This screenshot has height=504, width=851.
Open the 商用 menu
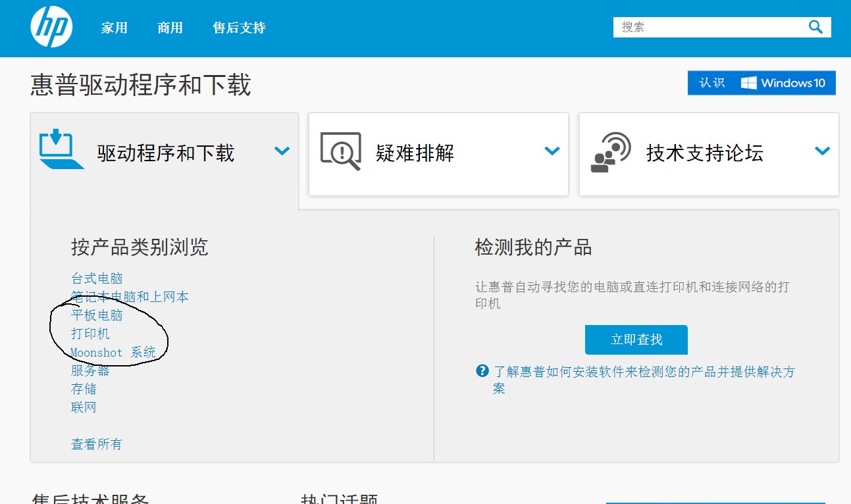coord(170,27)
